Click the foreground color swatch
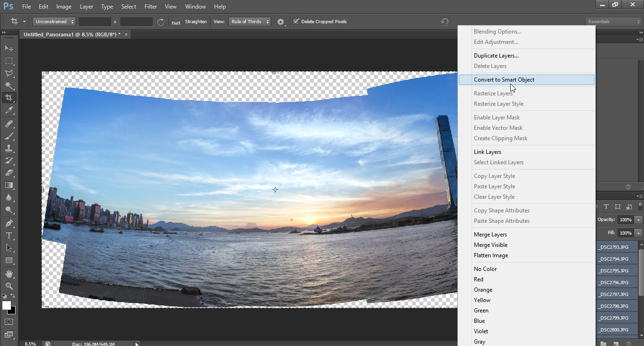 click(x=6, y=305)
